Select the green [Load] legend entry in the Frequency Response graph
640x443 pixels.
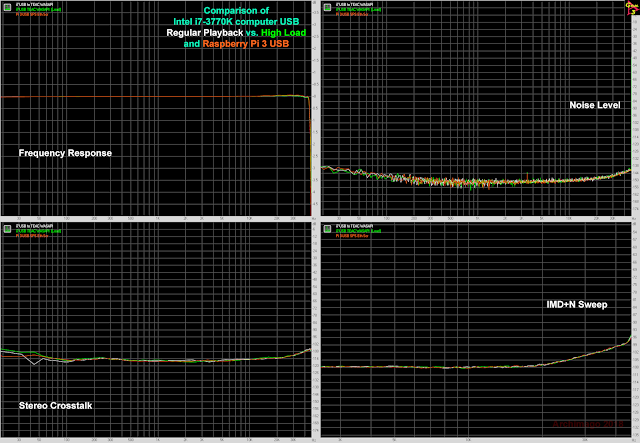coord(38,9)
